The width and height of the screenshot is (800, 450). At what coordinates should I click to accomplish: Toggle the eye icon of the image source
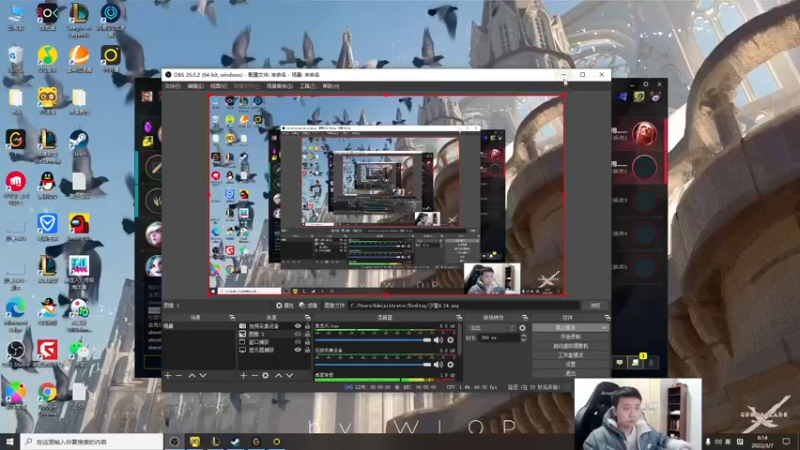click(x=298, y=334)
